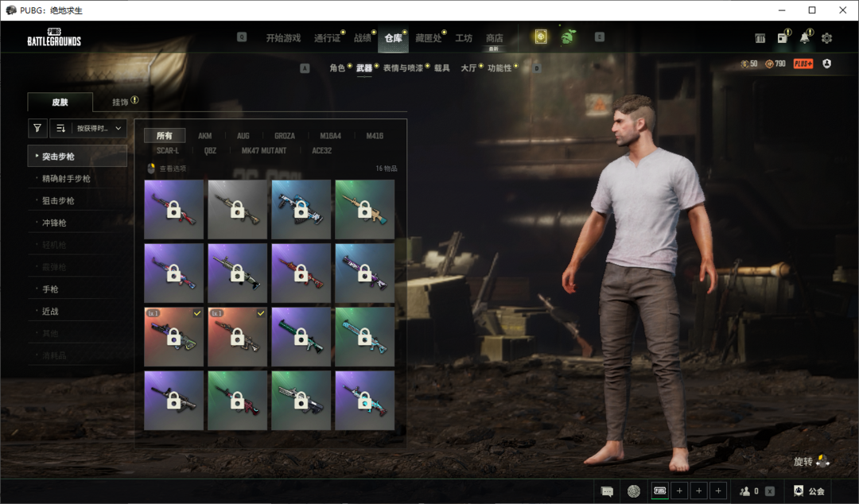Click the Q key hint icon

(242, 37)
